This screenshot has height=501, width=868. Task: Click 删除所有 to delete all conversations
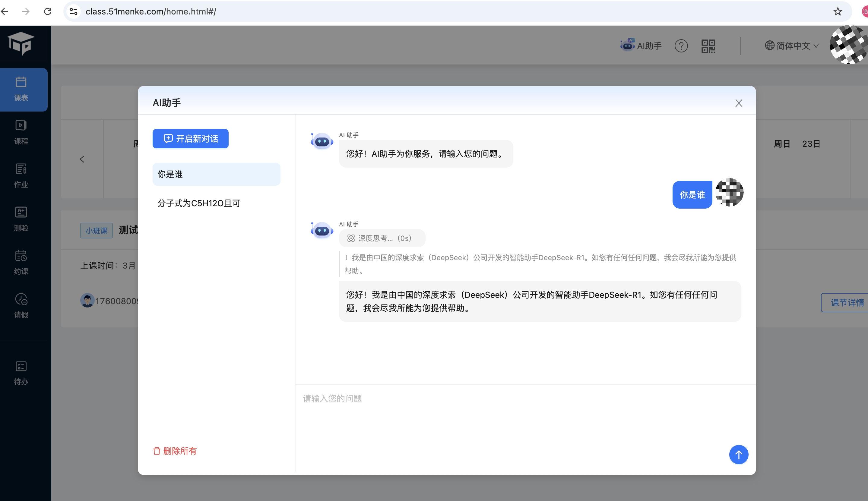point(175,451)
